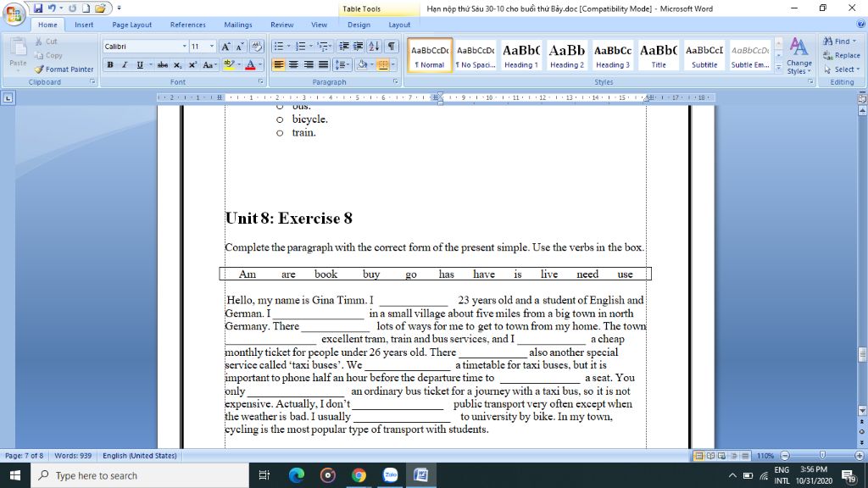Toggle Italic formatting
This screenshot has width=868, height=488.
[125, 65]
